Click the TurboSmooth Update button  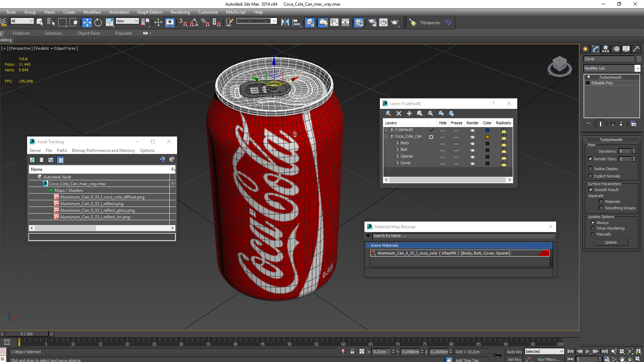[610, 242]
